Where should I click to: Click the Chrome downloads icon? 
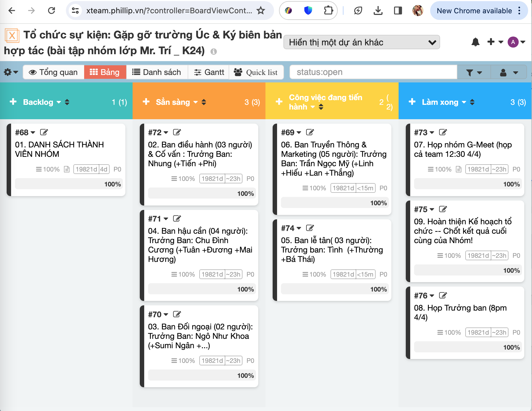(378, 11)
